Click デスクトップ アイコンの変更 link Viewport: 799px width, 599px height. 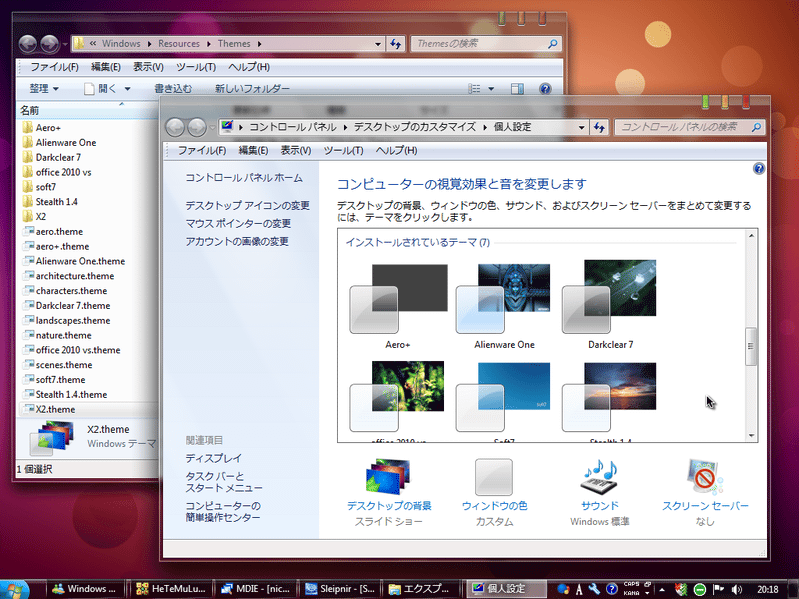[x=247, y=205]
